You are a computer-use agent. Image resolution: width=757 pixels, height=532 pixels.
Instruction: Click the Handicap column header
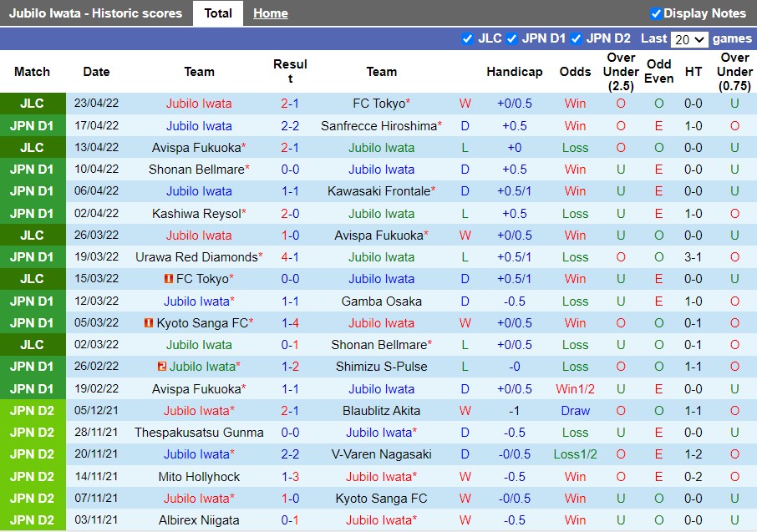click(514, 72)
